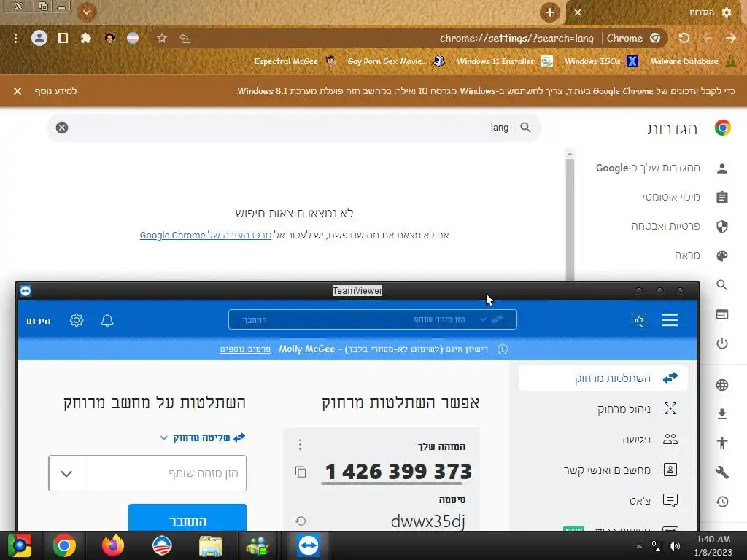Click TeamViewer sign in button

[x=39, y=321]
